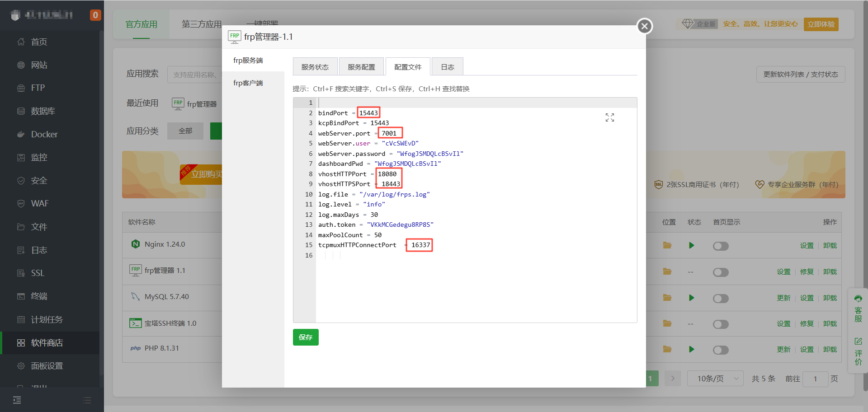Click 设置 for 宝塔SSH终端 row
The height and width of the screenshot is (412, 868).
(x=784, y=324)
